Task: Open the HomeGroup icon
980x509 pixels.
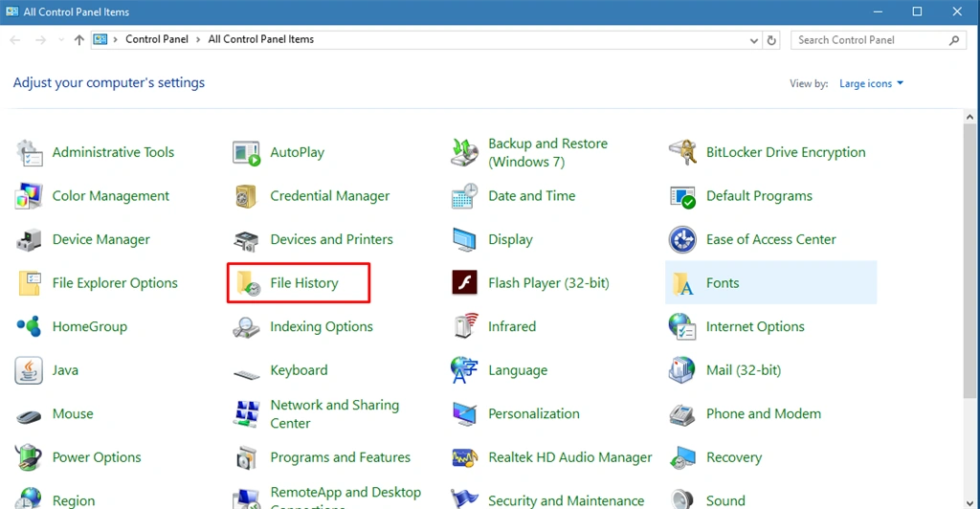Action: (29, 326)
